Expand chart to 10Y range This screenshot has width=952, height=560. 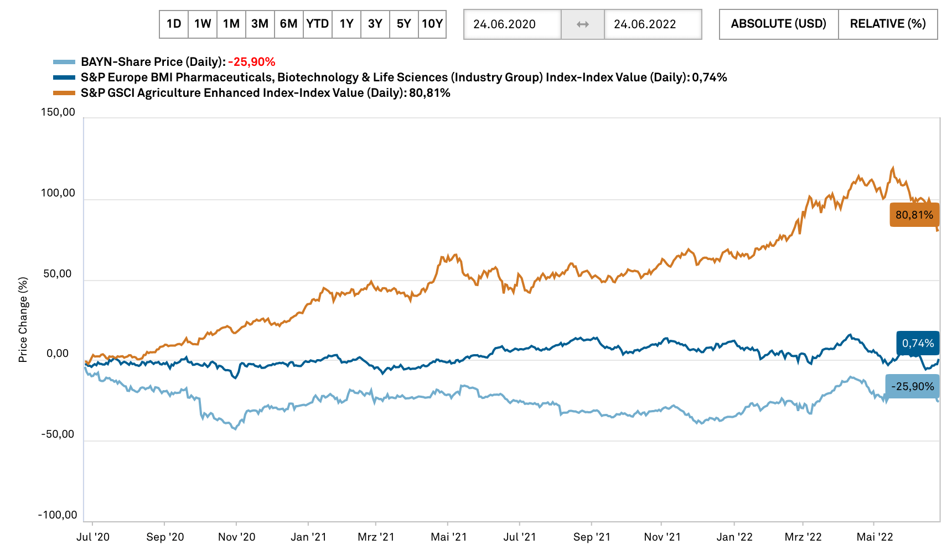pos(432,24)
